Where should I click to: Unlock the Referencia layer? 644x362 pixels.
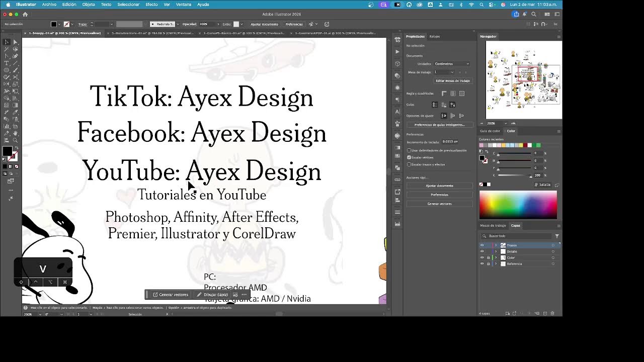coord(488,264)
